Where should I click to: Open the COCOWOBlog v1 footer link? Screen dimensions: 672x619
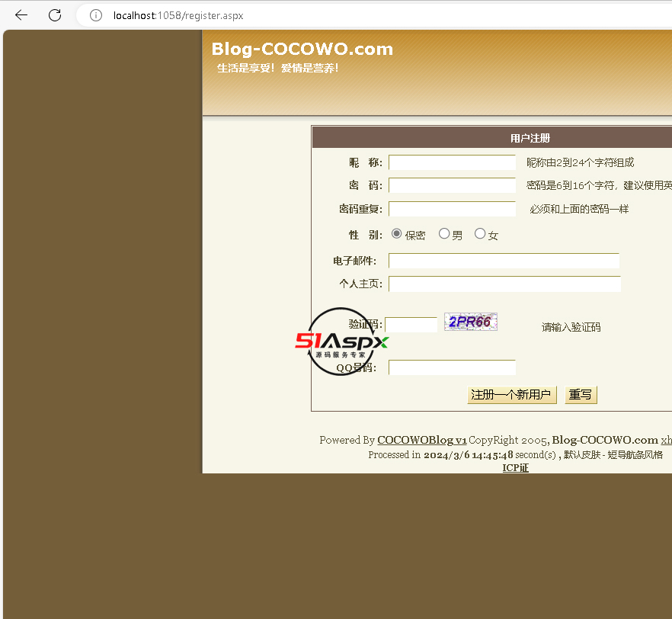click(x=422, y=440)
